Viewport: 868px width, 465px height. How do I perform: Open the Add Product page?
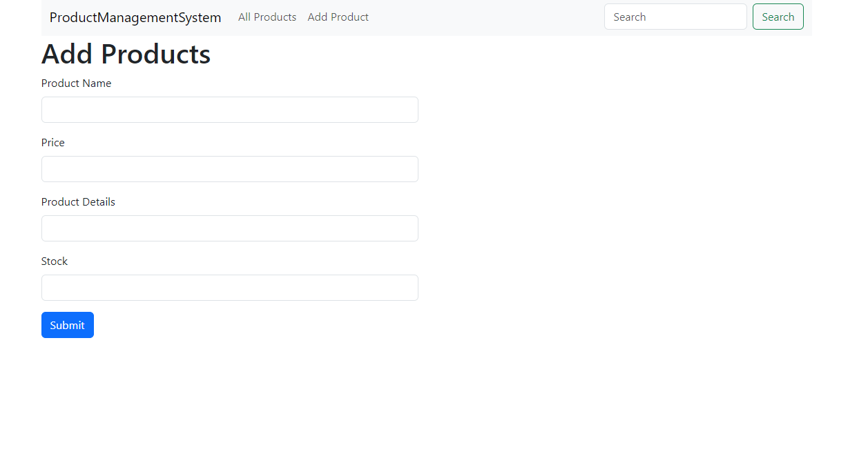(338, 17)
